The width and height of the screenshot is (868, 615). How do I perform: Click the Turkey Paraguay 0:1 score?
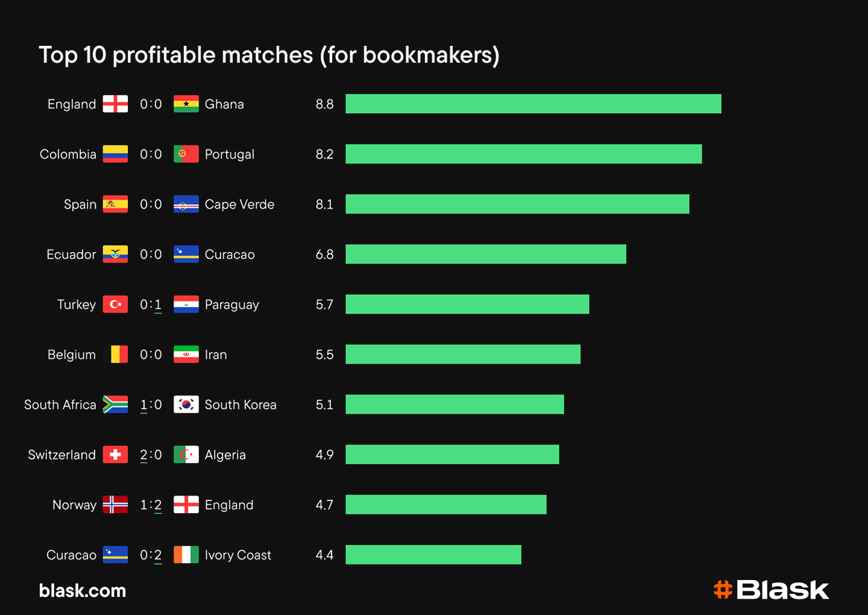(x=151, y=304)
